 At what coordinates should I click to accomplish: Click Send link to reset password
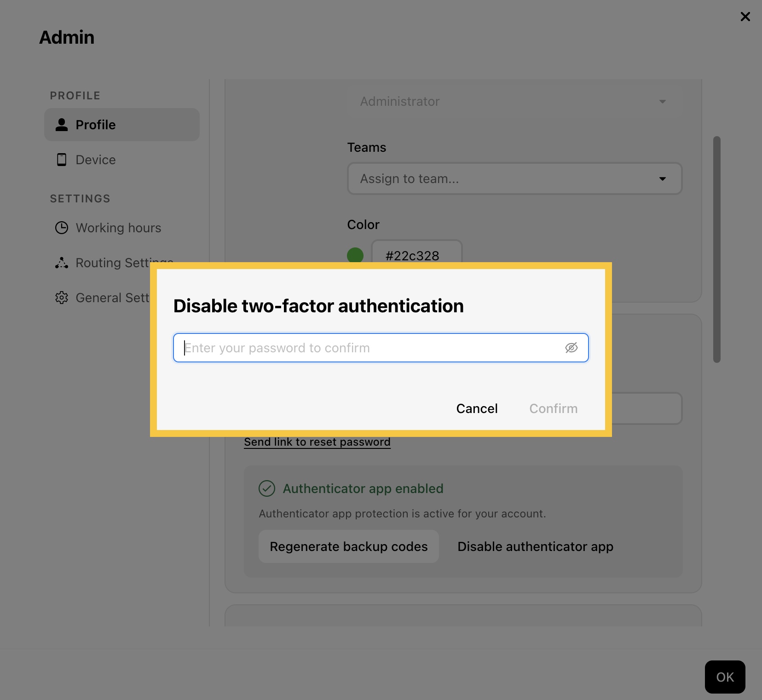[x=317, y=442]
